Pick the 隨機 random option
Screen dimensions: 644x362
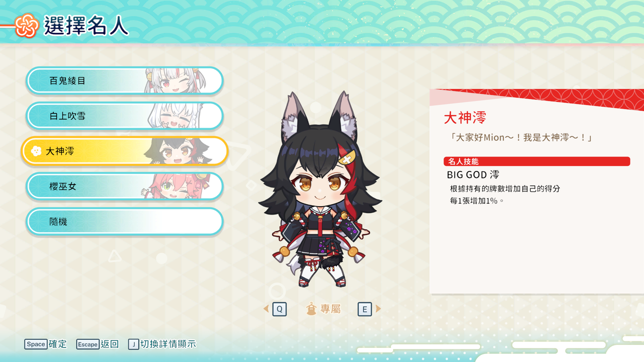point(124,221)
